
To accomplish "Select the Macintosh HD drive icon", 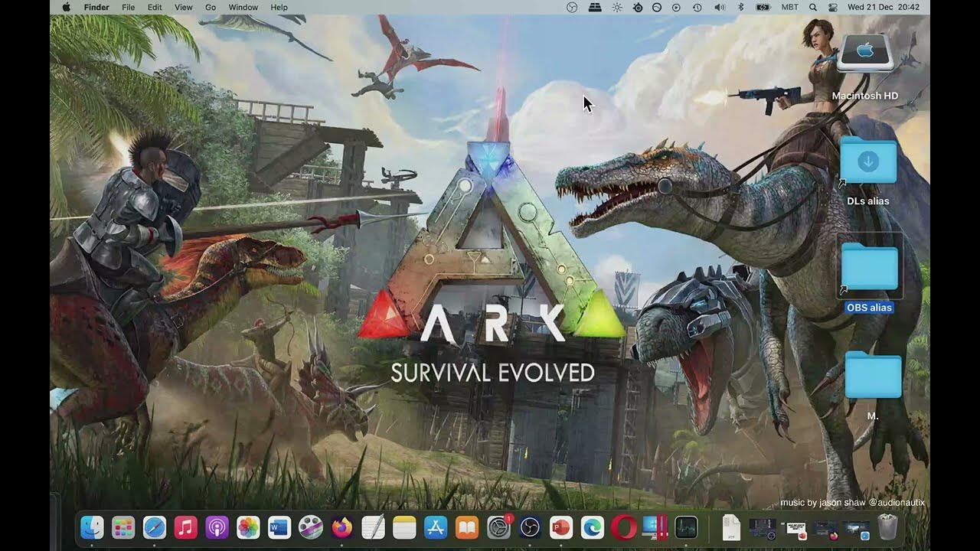I will coord(865,53).
